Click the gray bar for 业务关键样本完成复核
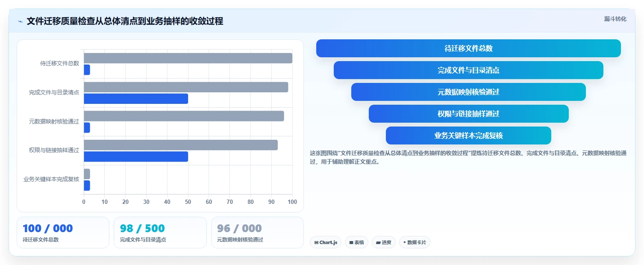Screen dimensions: 644x265 [87, 174]
